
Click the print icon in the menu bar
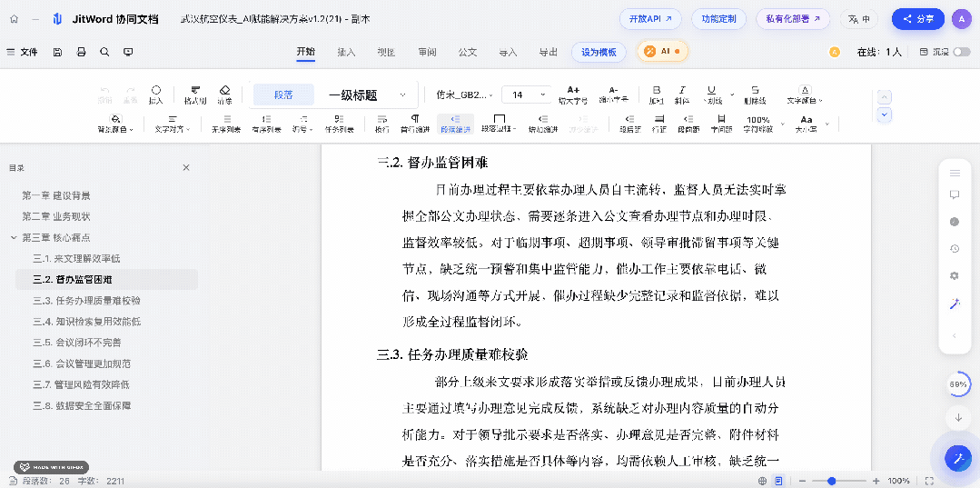(81, 52)
